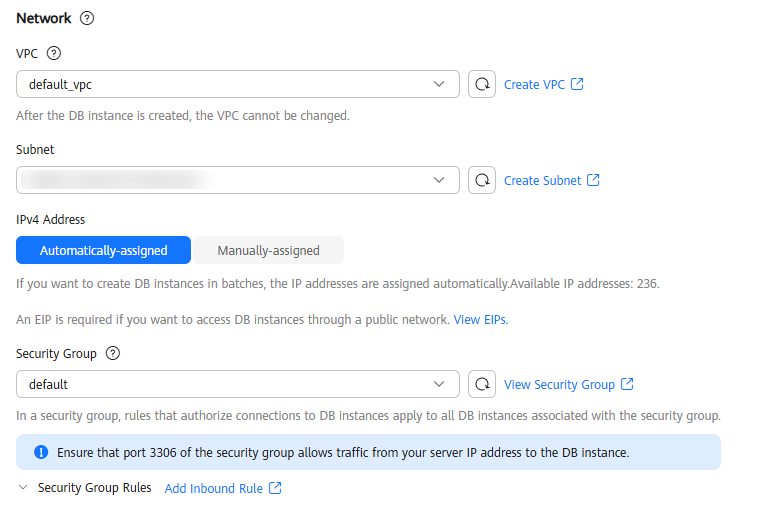
Task: Refresh the Subnet list
Action: [x=482, y=181]
